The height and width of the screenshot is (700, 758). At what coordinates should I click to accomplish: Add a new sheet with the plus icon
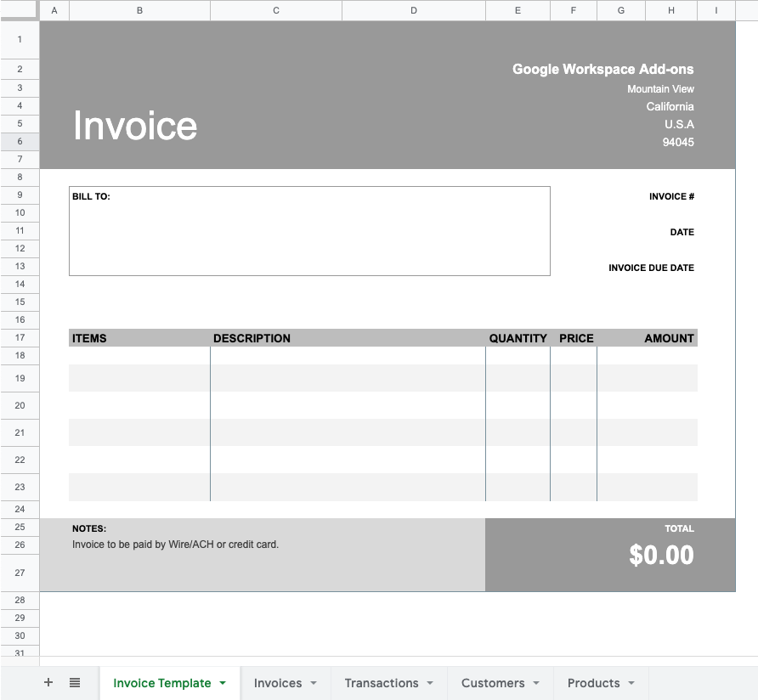coord(48,683)
